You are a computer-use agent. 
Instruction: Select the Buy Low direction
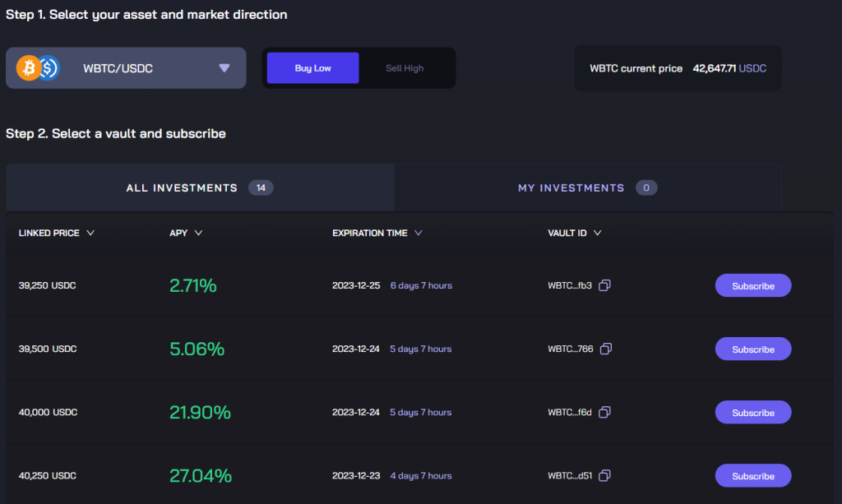click(312, 68)
